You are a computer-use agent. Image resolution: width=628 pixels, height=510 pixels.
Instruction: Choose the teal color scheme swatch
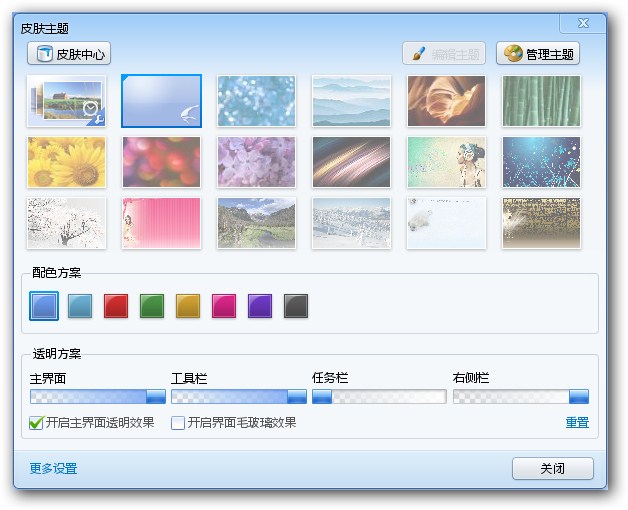pos(80,306)
